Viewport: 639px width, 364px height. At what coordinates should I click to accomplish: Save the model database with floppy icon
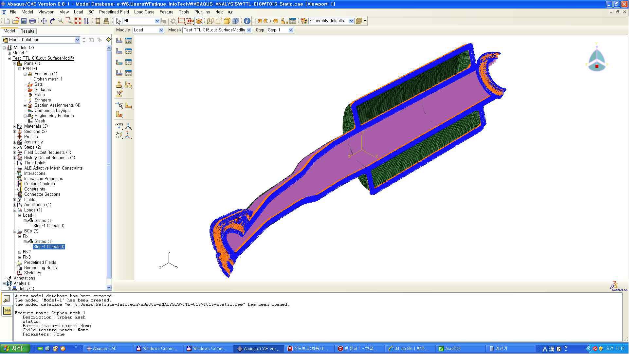[x=24, y=21]
